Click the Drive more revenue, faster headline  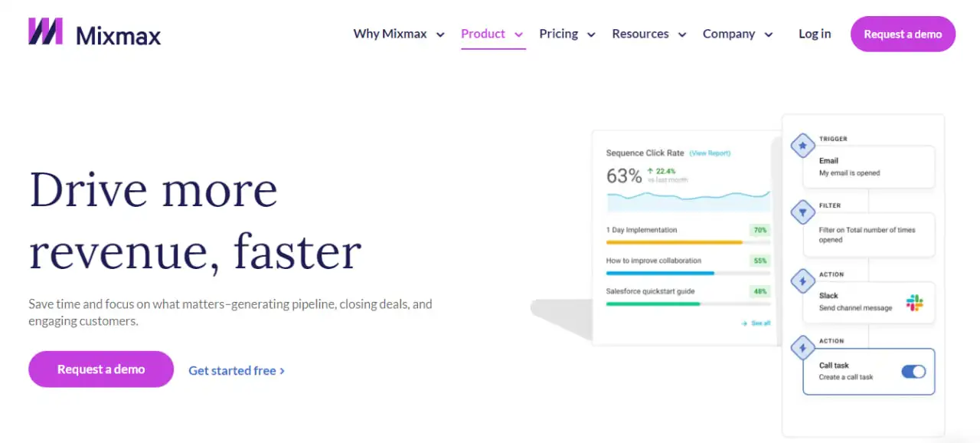195,220
